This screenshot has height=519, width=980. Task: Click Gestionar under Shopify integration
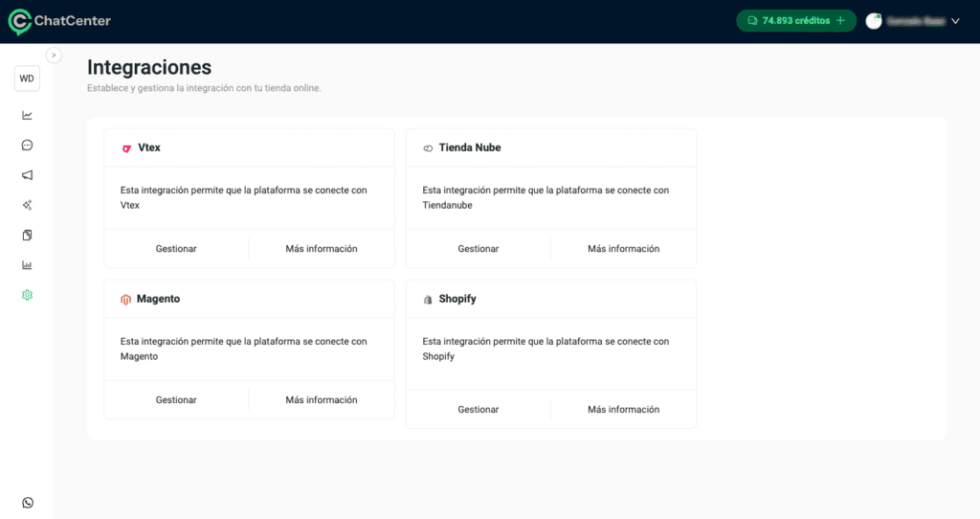479,410
